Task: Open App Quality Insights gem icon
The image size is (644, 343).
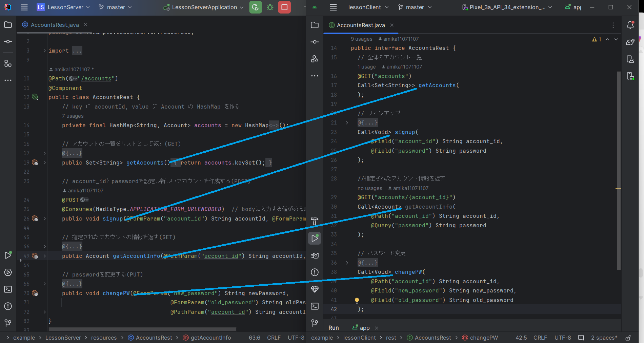Action: pos(315,289)
